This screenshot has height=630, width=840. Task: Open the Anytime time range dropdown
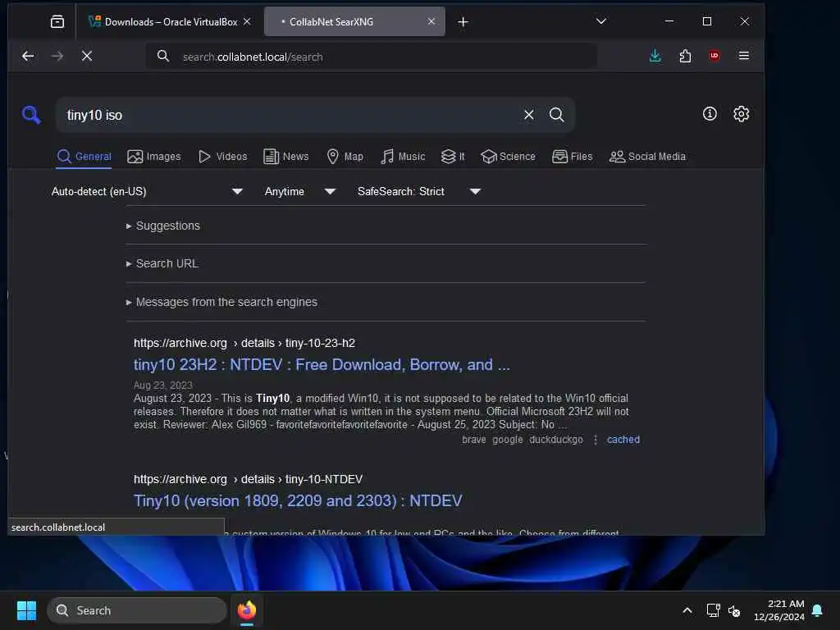(x=300, y=191)
